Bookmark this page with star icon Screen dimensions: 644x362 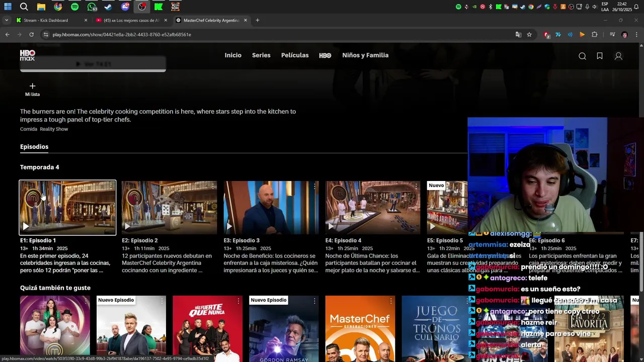[529, 35]
